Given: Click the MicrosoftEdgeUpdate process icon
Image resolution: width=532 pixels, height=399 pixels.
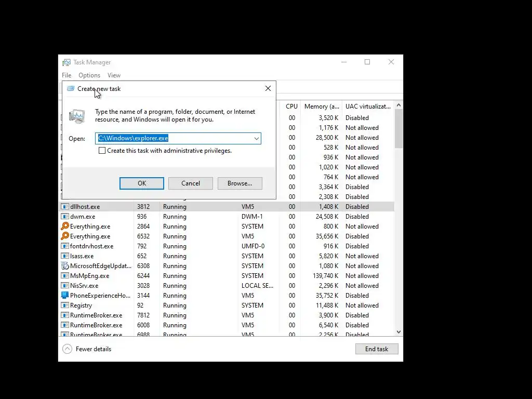Looking at the screenshot, I should (x=65, y=265).
